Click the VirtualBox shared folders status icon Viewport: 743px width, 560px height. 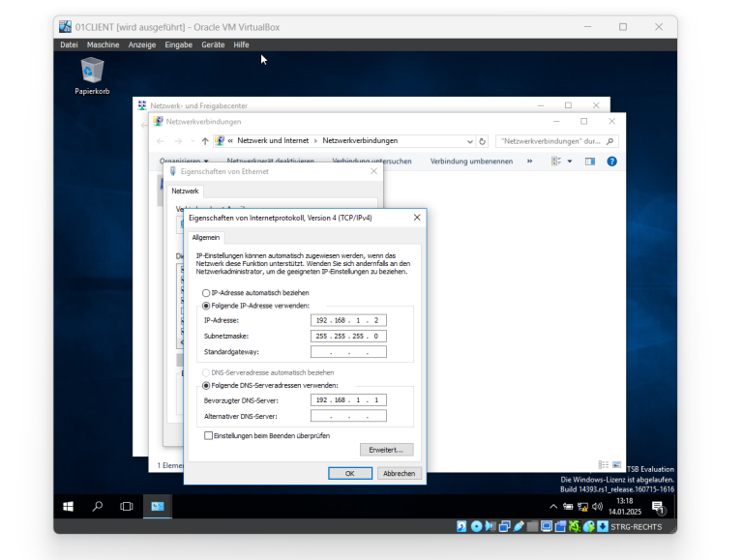coord(532,526)
